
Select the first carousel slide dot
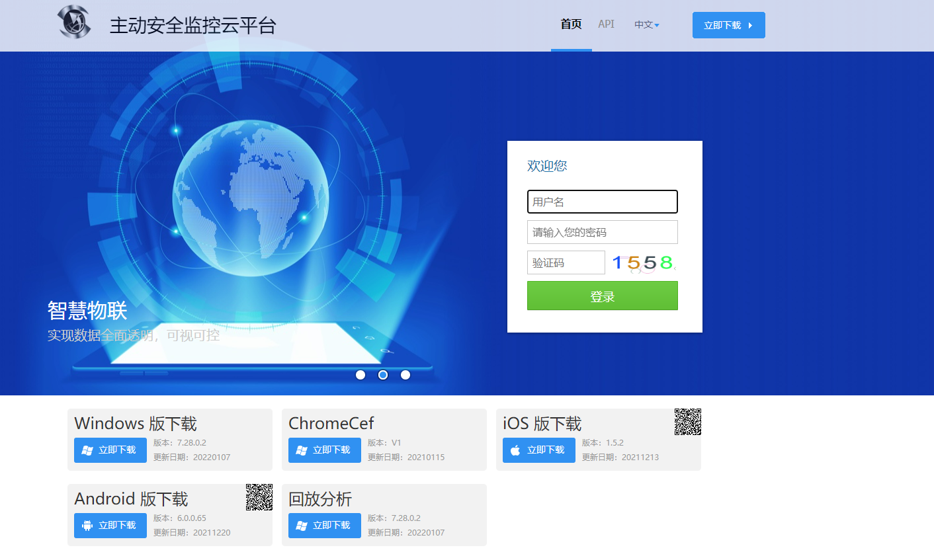click(361, 375)
